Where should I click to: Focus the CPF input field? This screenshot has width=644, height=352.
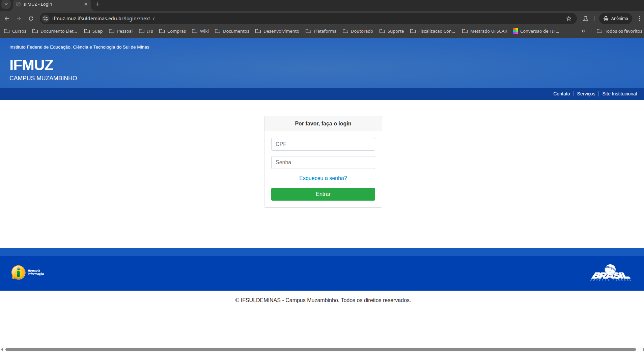click(323, 144)
